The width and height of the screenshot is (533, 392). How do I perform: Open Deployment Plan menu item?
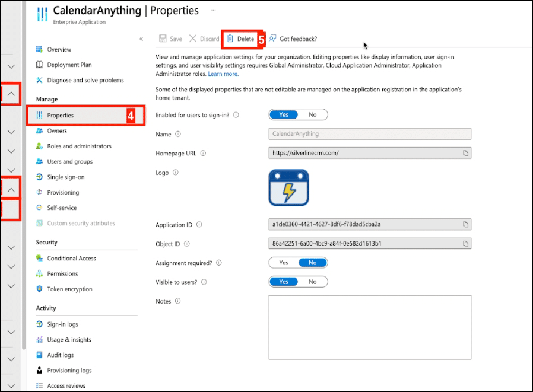click(x=69, y=65)
